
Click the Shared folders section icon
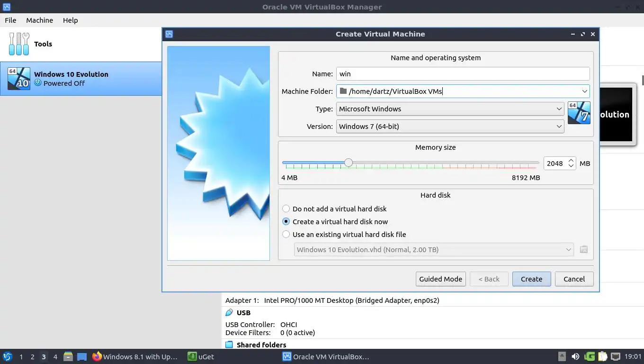229,345
